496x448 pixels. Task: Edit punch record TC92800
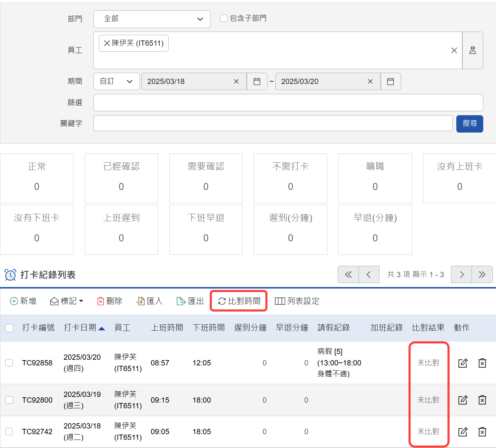[463, 400]
